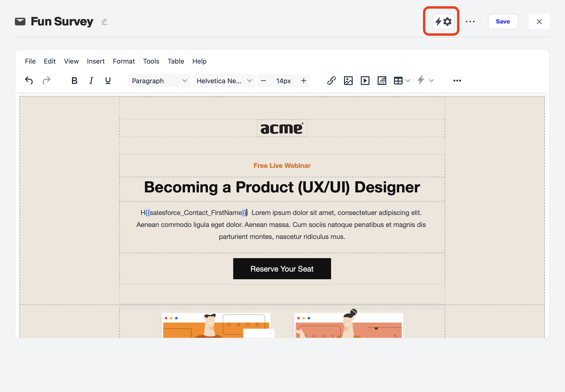Open the Format menu
This screenshot has width=565, height=392.
point(124,61)
